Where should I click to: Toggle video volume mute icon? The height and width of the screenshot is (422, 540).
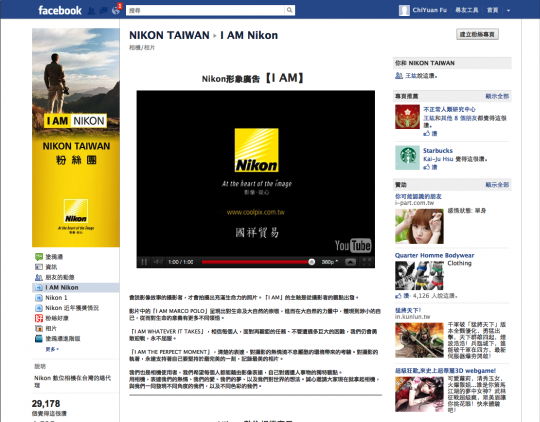click(x=158, y=262)
